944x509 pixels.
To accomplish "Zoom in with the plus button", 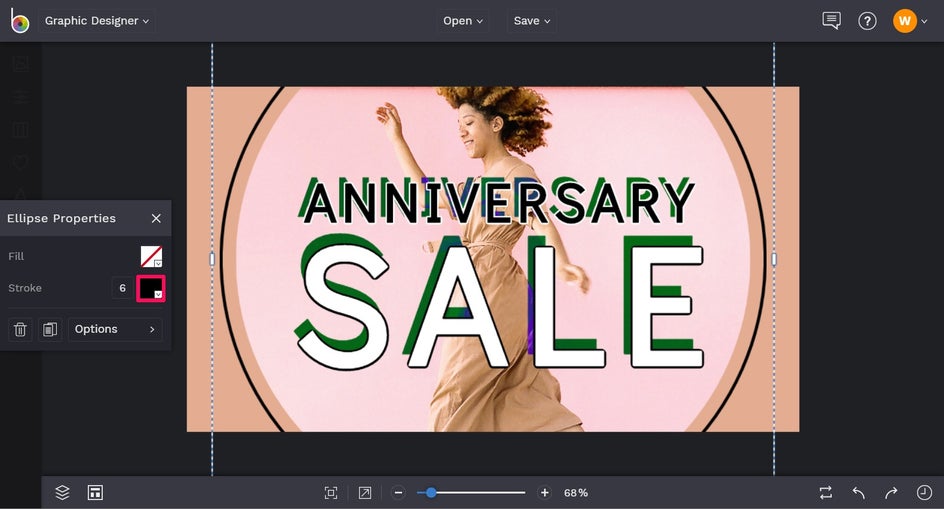I will (544, 493).
